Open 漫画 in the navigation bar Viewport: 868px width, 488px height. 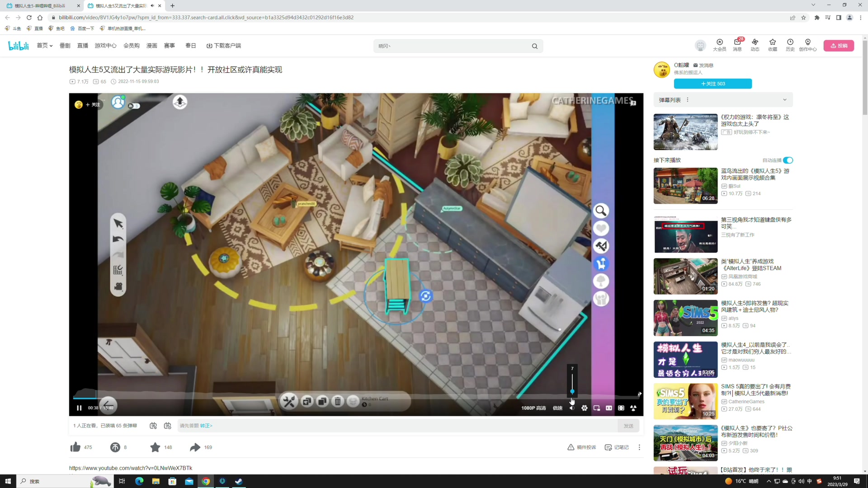152,46
